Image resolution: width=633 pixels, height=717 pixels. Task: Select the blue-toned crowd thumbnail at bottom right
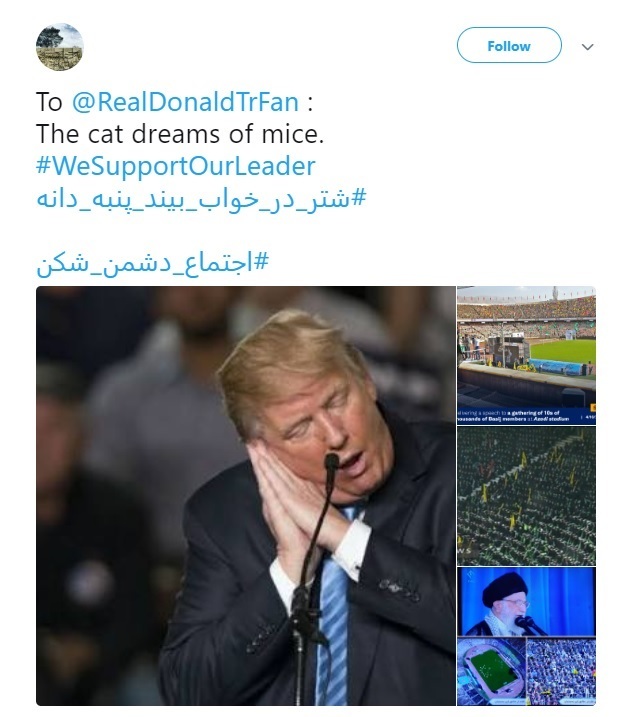561,671
